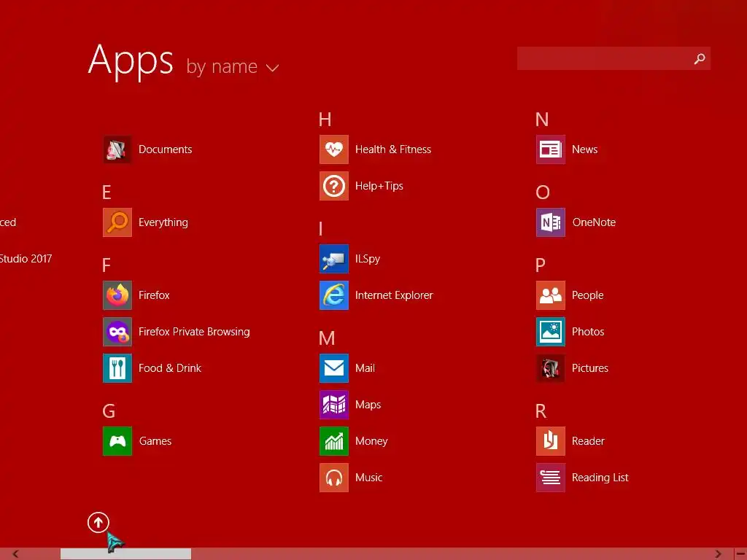Viewport: 747px width, 560px height.
Task: Open the Reading List icon
Action: [x=551, y=477]
